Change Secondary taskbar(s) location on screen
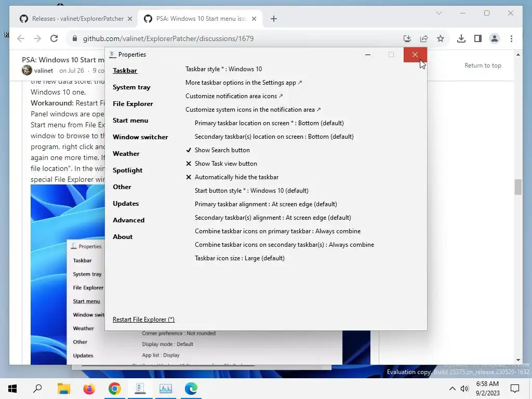 pos(274,137)
